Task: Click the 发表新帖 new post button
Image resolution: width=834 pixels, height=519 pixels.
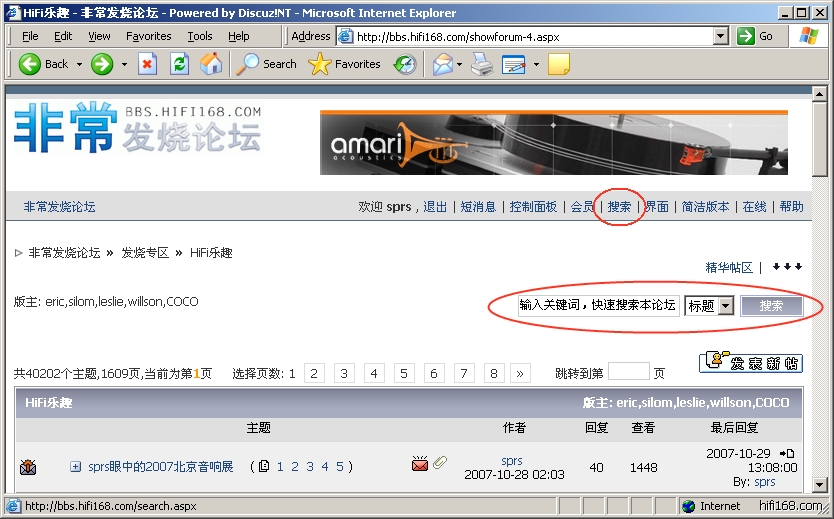Action: click(750, 362)
